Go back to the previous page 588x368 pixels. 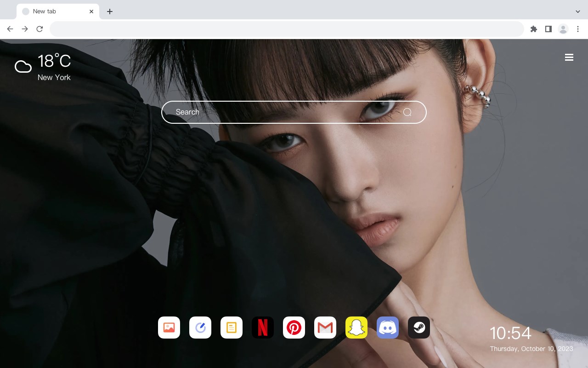point(10,29)
